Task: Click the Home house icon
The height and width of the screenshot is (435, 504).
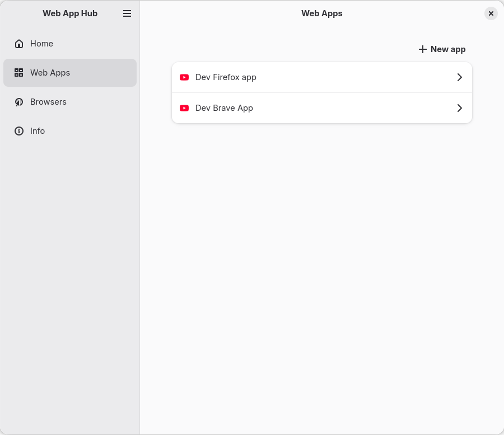Action: pos(19,44)
